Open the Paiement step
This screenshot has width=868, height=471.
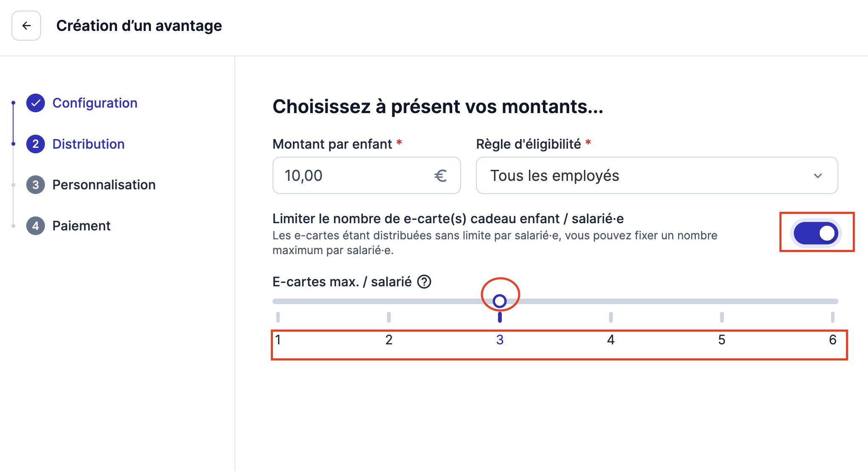pos(81,226)
